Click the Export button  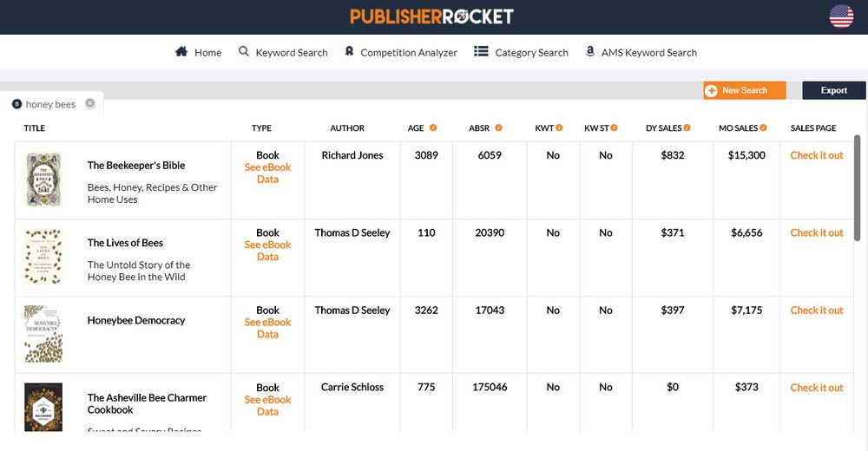(x=833, y=90)
